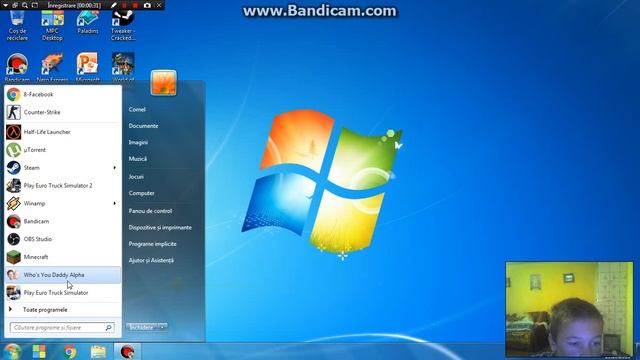Open Imagini library

click(x=138, y=142)
